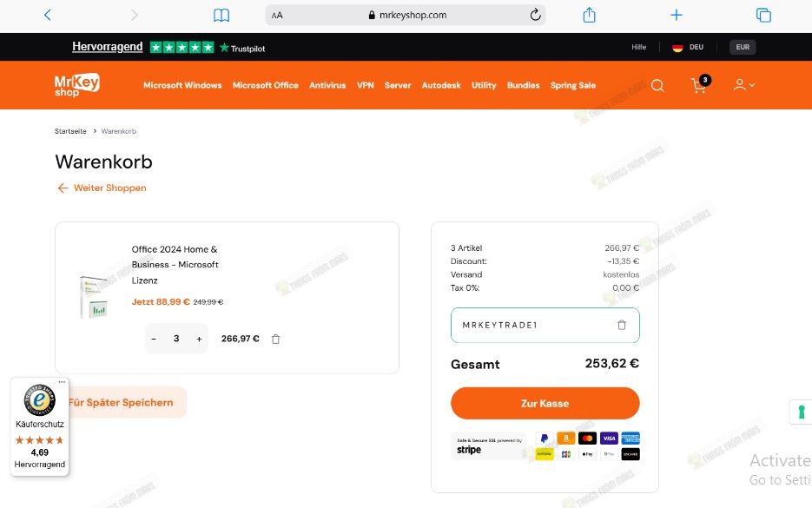Open the Autodesk menu

click(x=441, y=85)
